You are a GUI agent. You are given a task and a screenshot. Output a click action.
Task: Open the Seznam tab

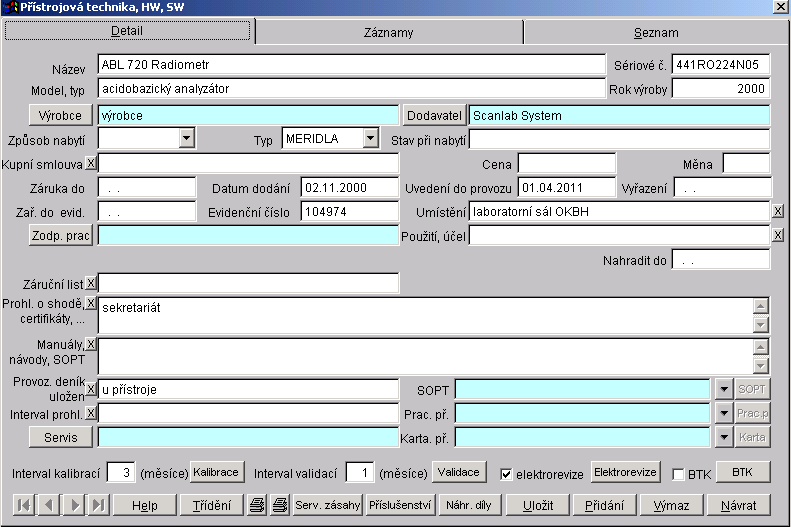(x=654, y=33)
